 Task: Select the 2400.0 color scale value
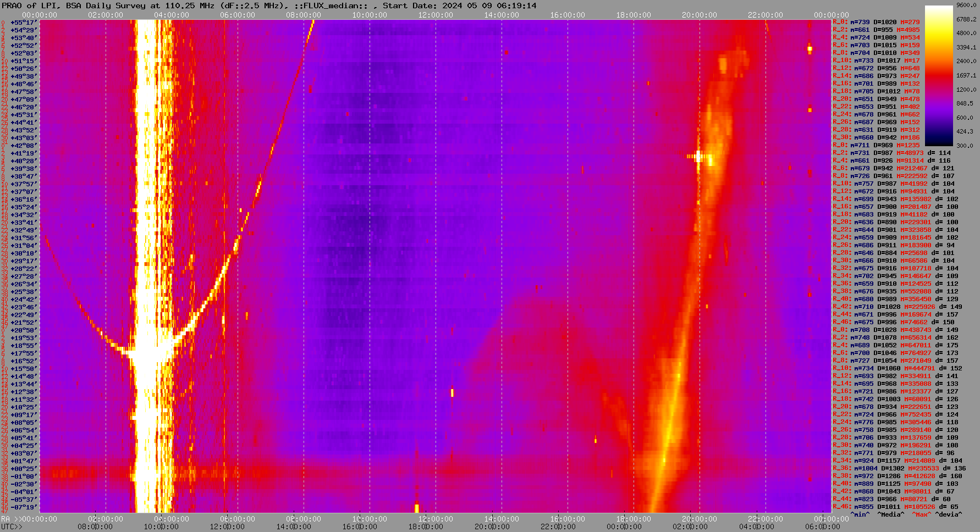(x=966, y=61)
